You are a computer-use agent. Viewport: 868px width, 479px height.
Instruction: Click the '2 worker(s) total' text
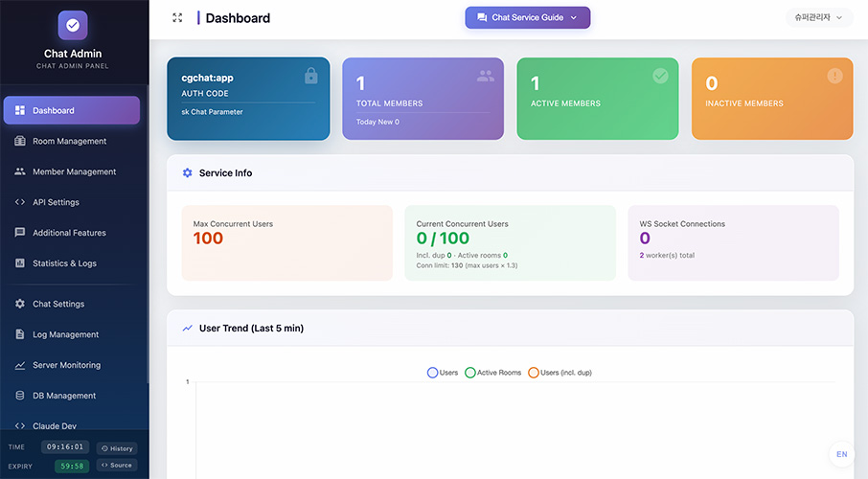(x=667, y=255)
